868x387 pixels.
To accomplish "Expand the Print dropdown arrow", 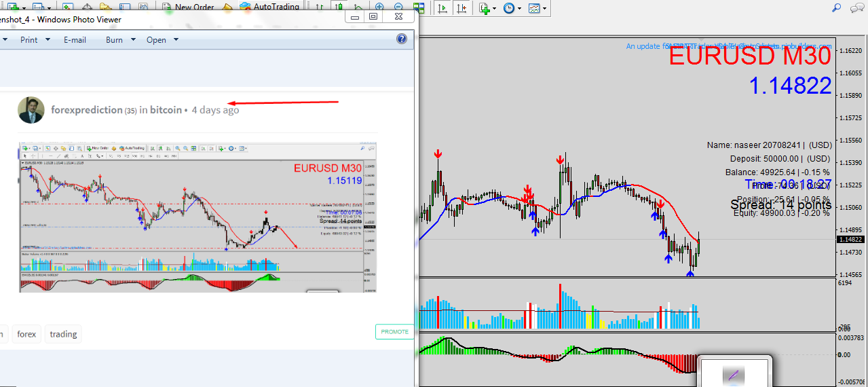I will click(48, 39).
